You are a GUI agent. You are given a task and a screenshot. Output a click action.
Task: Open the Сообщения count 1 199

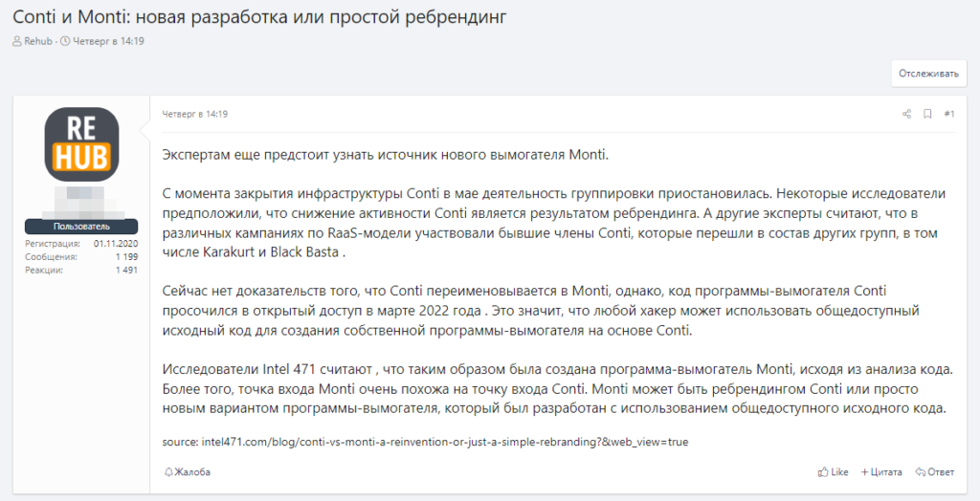coord(126,257)
